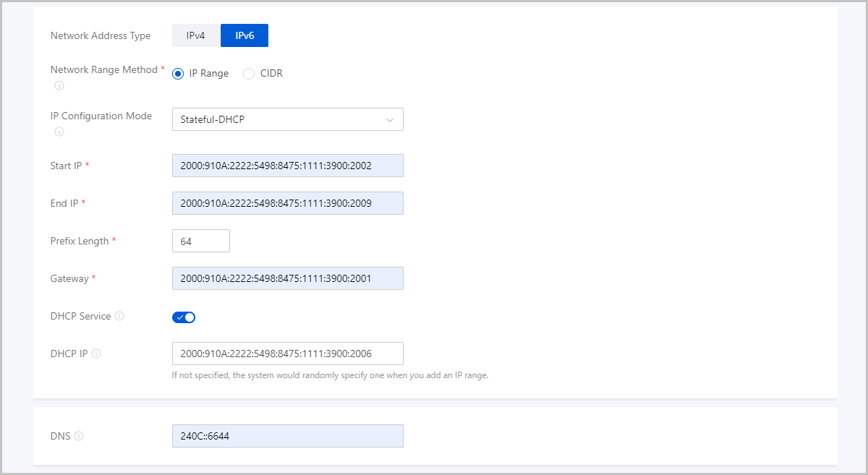Image resolution: width=868 pixels, height=475 pixels.
Task: Focus the DNS field containing 240C::6644
Action: (287, 436)
